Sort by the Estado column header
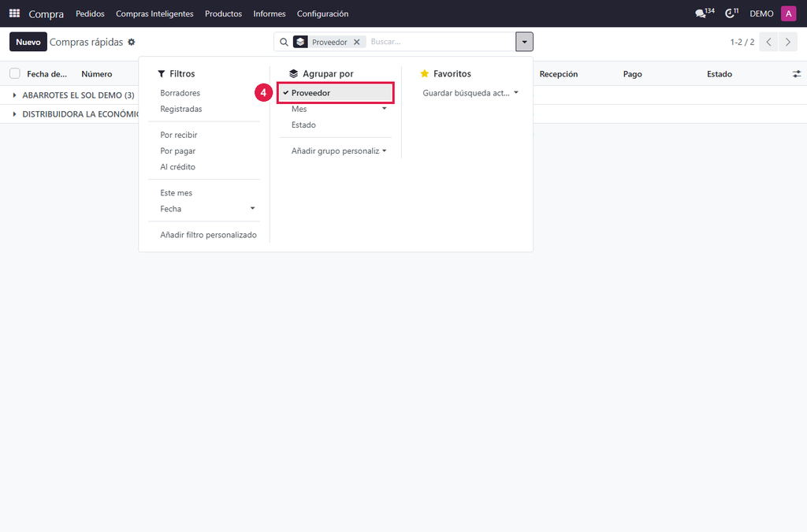Image resolution: width=807 pixels, height=532 pixels. tap(719, 74)
